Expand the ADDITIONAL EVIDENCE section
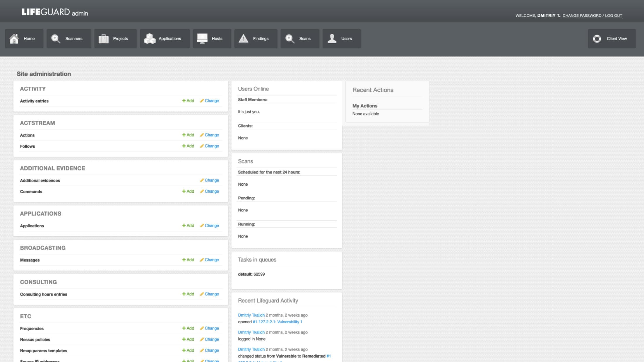 pyautogui.click(x=52, y=168)
